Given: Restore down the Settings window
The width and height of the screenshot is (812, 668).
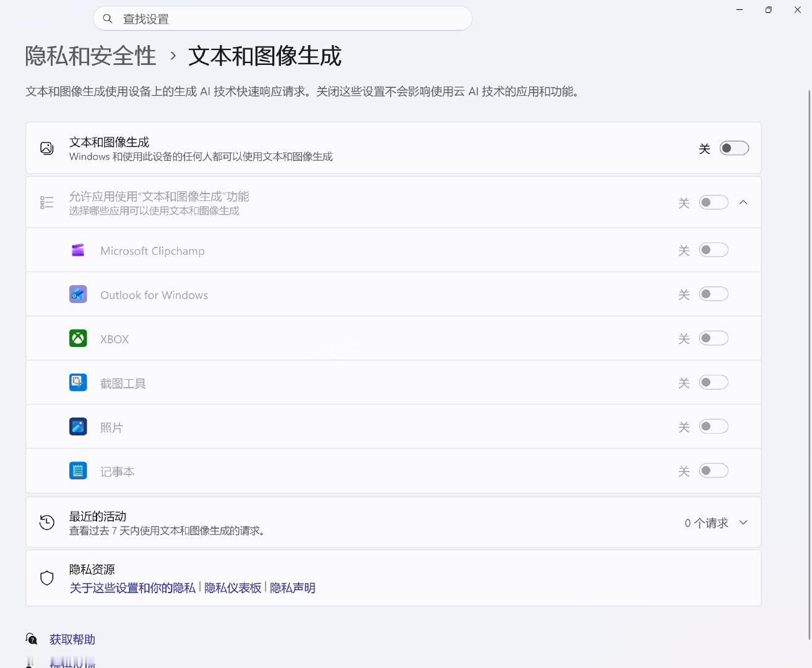Looking at the screenshot, I should point(769,10).
